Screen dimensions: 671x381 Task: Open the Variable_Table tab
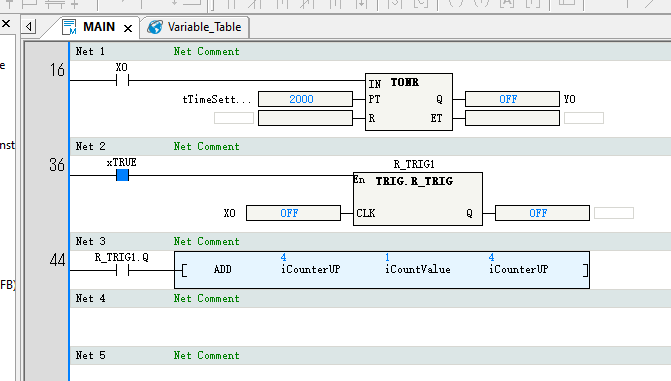(x=195, y=27)
